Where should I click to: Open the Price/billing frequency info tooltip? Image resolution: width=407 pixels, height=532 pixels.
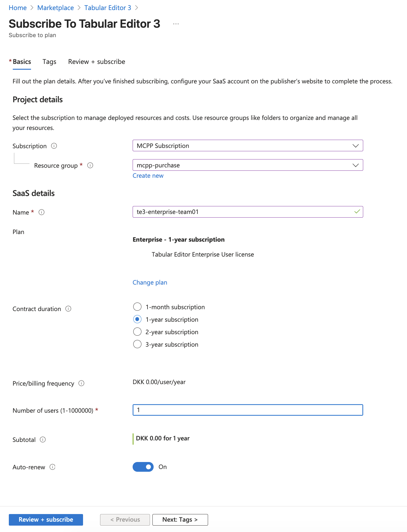[82, 383]
